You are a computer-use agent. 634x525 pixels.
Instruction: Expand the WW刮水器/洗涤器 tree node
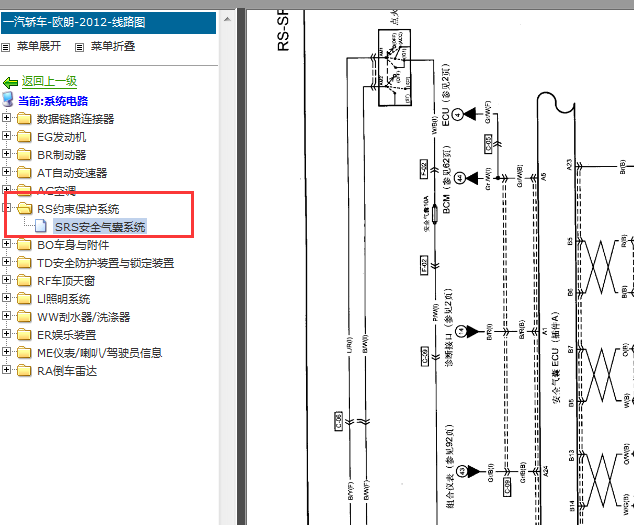click(x=6, y=315)
